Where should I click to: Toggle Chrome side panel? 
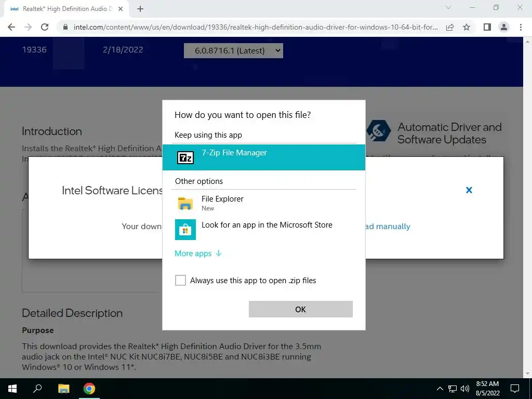click(x=487, y=27)
